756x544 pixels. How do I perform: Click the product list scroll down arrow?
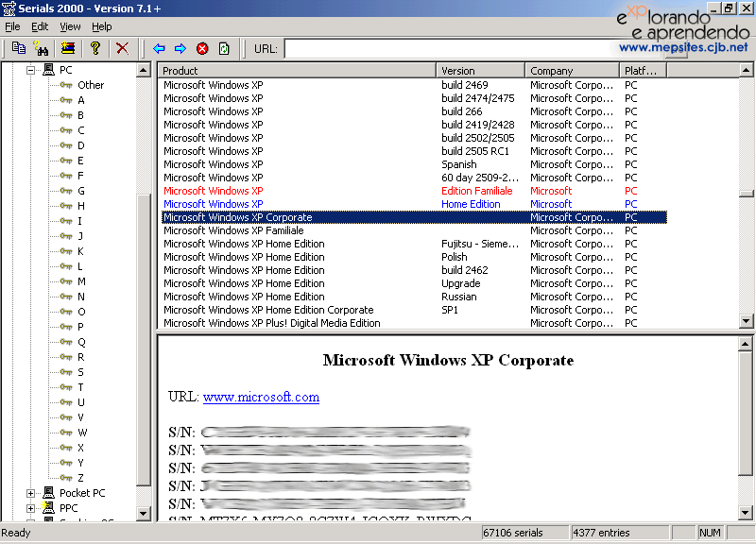point(746,321)
